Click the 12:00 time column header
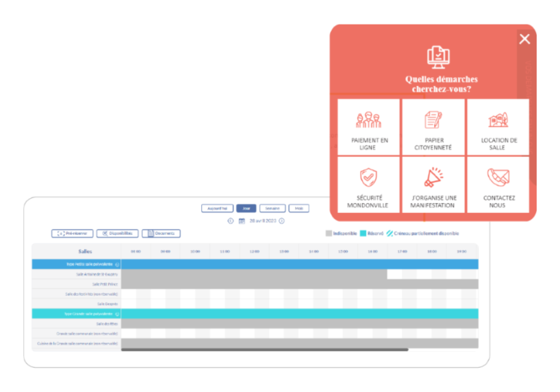The width and height of the screenshot is (560, 392). point(254,251)
